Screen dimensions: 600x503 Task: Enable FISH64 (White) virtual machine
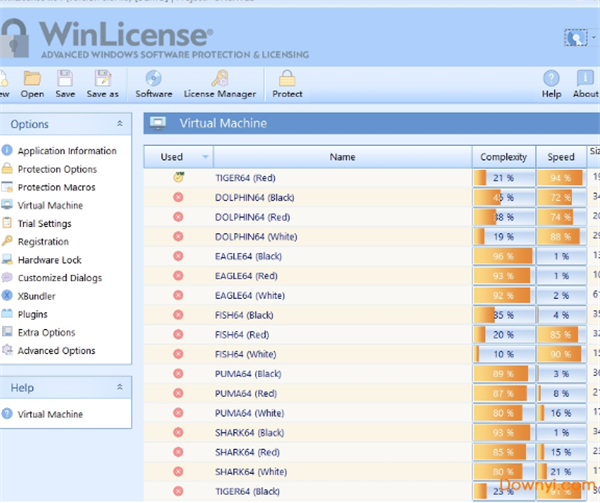pyautogui.click(x=178, y=354)
